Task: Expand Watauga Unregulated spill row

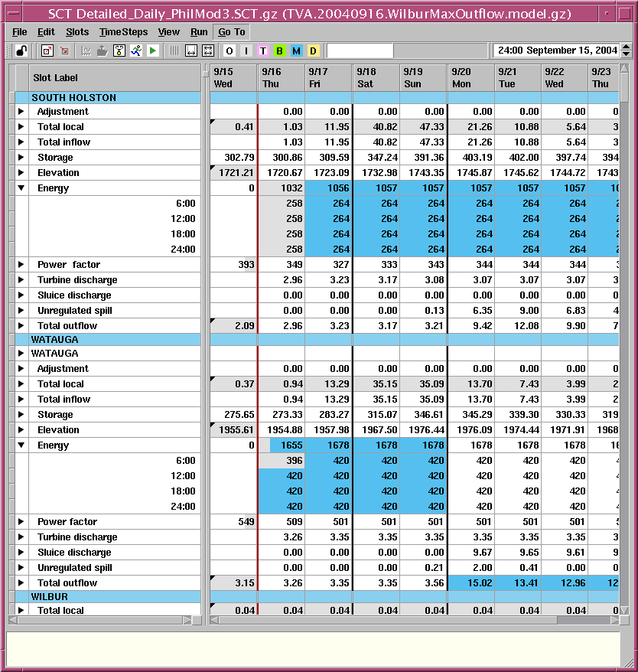Action: click(21, 568)
